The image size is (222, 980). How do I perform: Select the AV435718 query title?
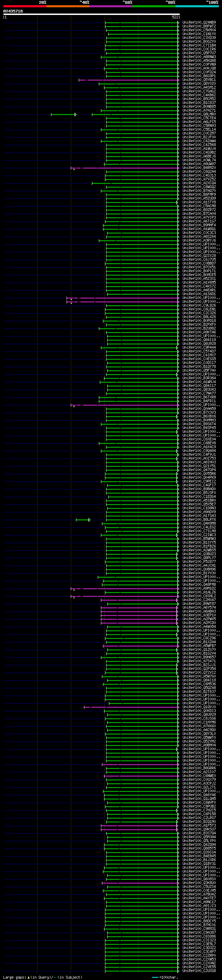tap(13, 11)
